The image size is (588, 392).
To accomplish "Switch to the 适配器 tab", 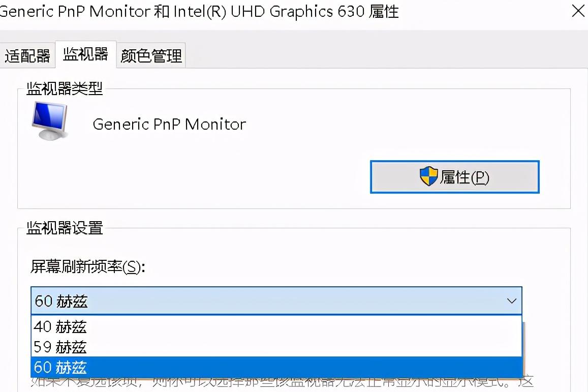I will click(28, 56).
